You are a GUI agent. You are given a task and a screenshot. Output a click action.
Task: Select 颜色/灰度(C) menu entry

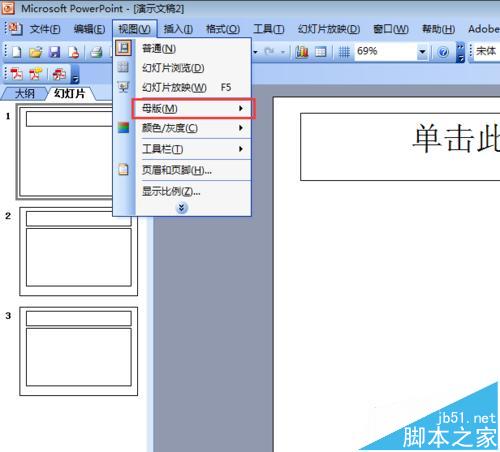coord(182,128)
